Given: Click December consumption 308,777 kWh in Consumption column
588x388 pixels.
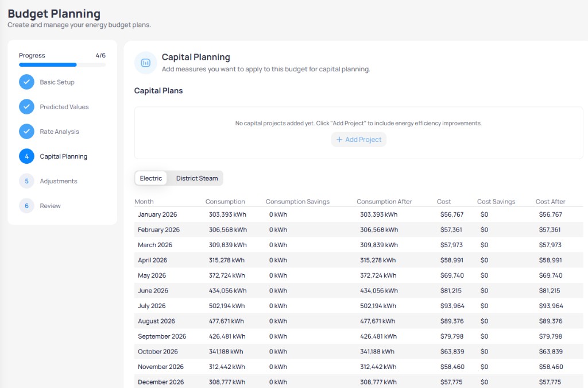Looking at the screenshot, I should click(x=227, y=382).
